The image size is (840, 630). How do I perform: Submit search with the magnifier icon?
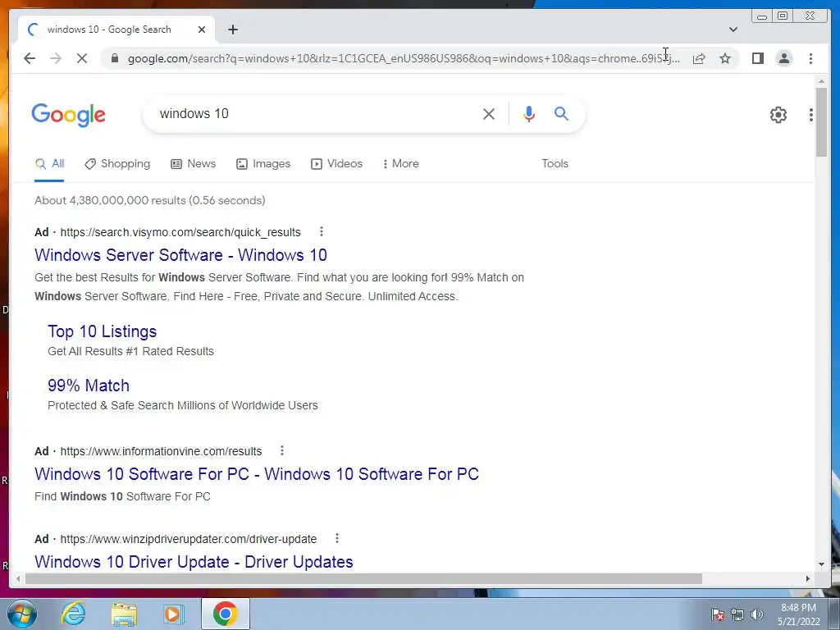pos(561,113)
